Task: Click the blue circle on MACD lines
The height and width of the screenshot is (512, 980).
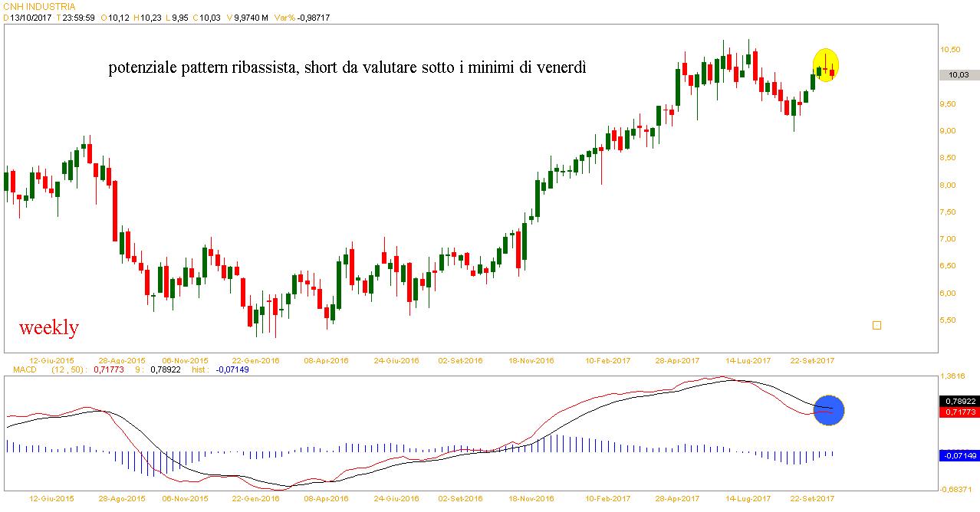Action: tap(828, 410)
